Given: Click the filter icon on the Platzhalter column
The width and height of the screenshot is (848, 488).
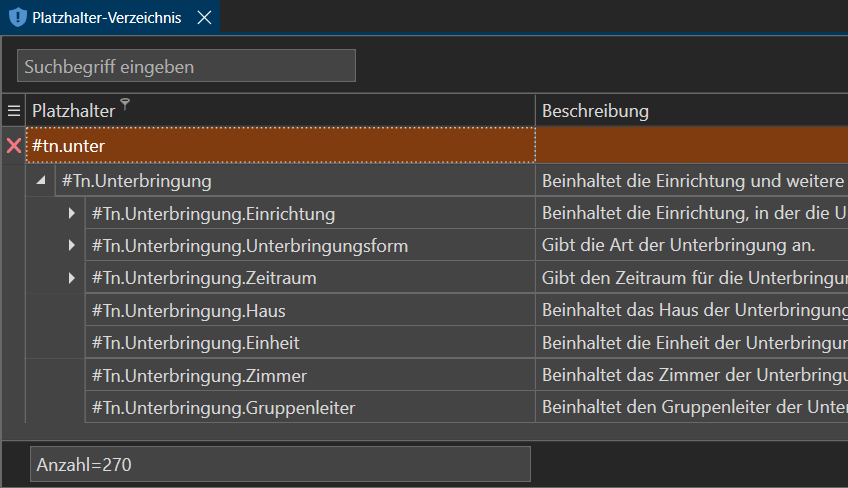Looking at the screenshot, I should coord(125,104).
